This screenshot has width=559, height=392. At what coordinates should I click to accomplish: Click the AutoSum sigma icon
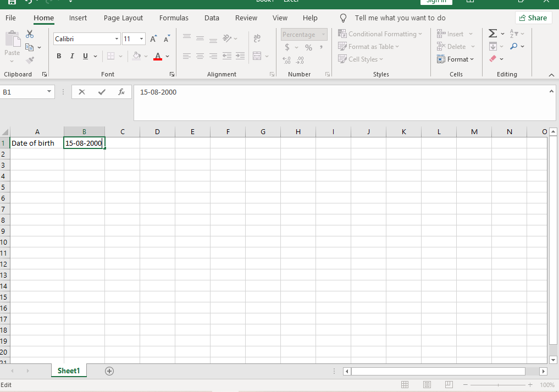pyautogui.click(x=492, y=34)
